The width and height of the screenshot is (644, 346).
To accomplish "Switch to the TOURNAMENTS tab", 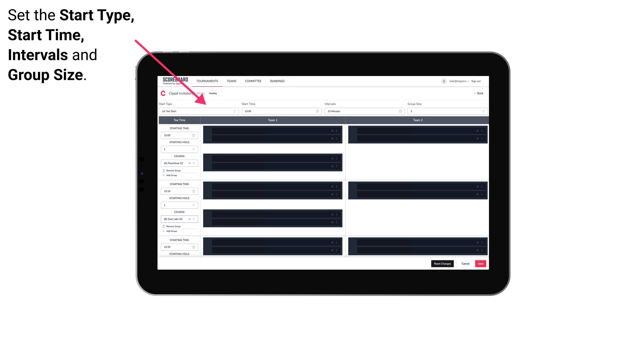I will tap(207, 81).
